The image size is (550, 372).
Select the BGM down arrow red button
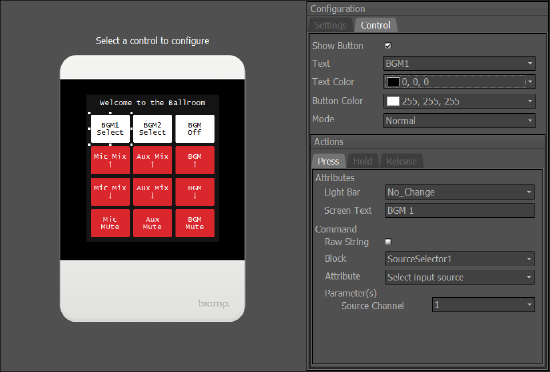[x=195, y=191]
